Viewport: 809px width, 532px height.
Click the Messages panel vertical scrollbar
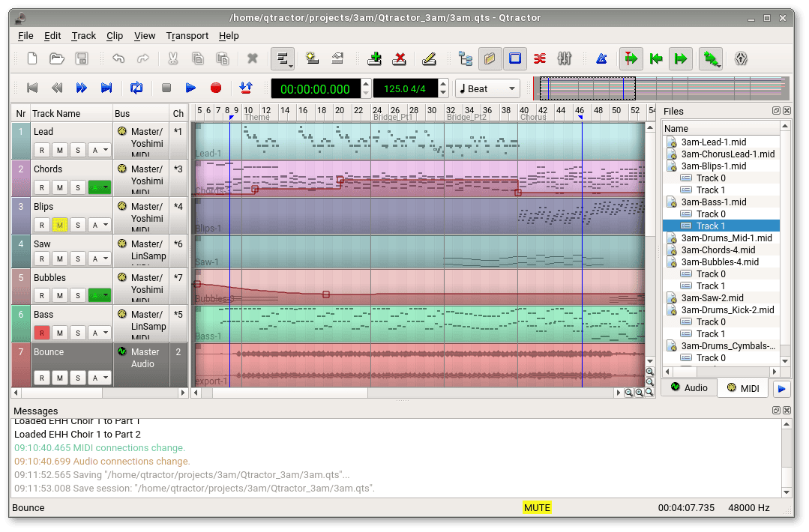pos(787,459)
